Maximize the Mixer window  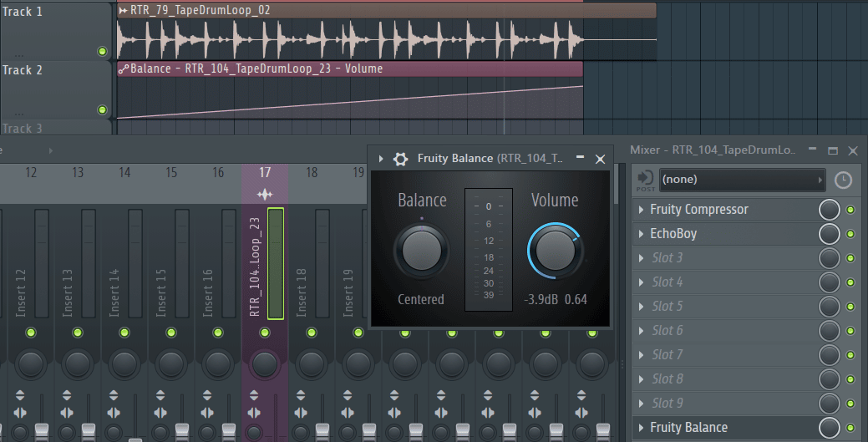(x=833, y=150)
